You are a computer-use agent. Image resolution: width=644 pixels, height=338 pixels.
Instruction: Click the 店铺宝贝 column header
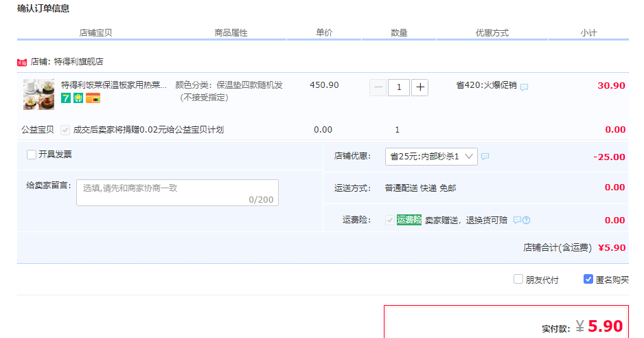point(95,33)
